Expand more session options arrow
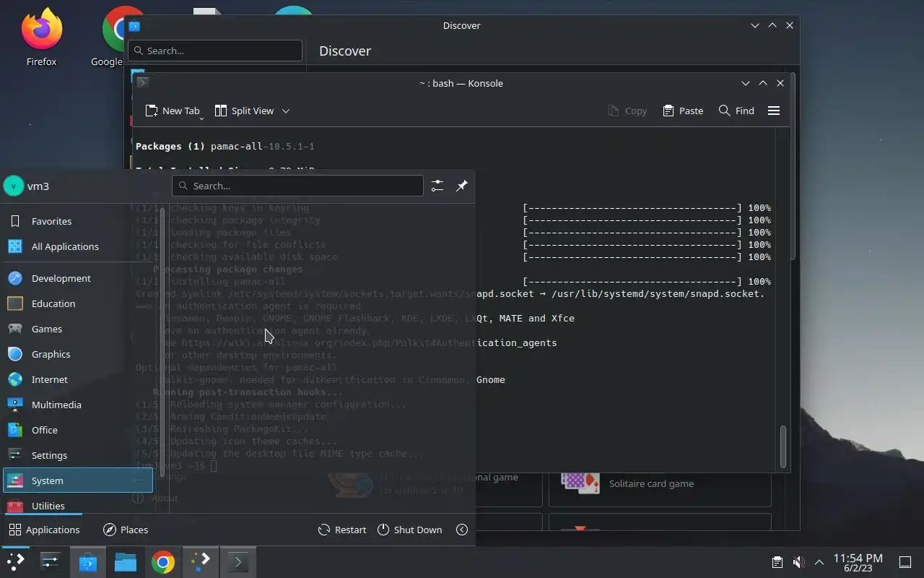Image resolution: width=924 pixels, height=578 pixels. tap(462, 530)
